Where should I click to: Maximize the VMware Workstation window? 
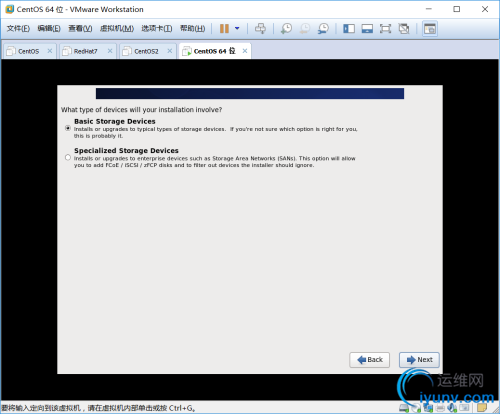[x=457, y=9]
